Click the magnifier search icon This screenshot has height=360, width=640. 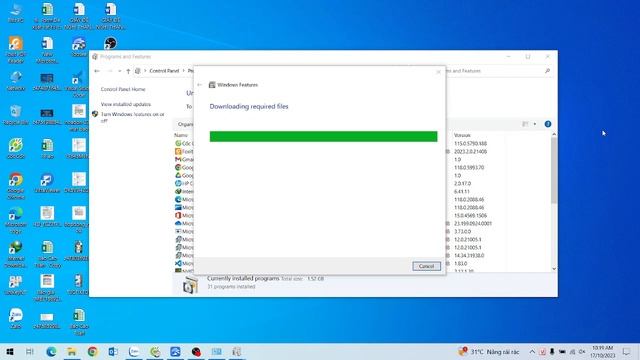[x=547, y=71]
